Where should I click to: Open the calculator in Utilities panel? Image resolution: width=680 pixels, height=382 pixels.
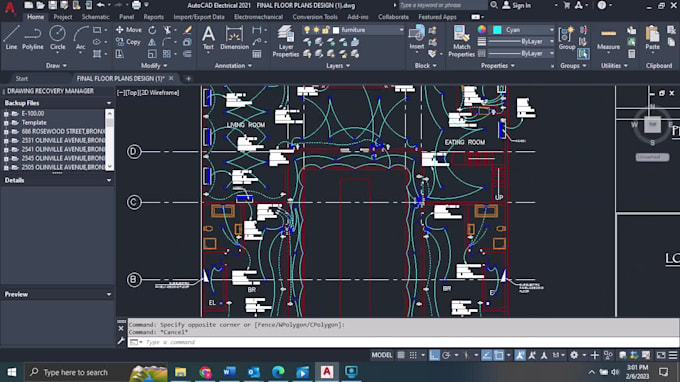631,54
